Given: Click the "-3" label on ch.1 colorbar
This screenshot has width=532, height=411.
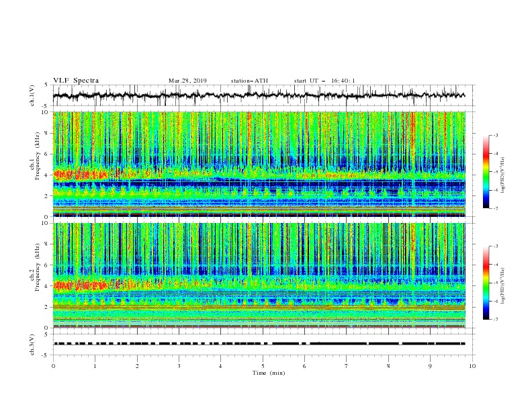Looking at the screenshot, I should (495, 135).
